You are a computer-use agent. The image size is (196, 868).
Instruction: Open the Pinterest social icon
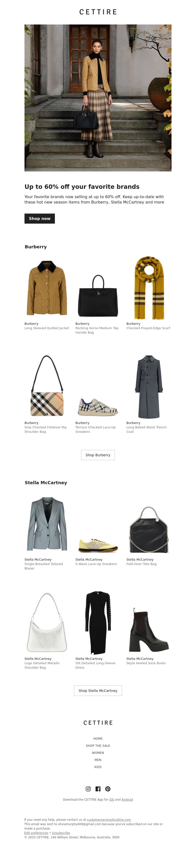pyautogui.click(x=108, y=789)
